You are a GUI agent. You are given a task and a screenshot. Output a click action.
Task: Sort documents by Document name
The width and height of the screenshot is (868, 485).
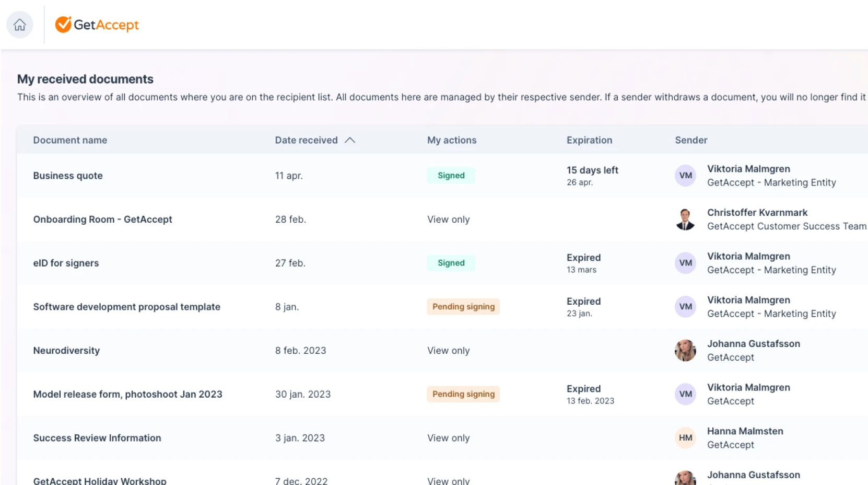coord(70,140)
